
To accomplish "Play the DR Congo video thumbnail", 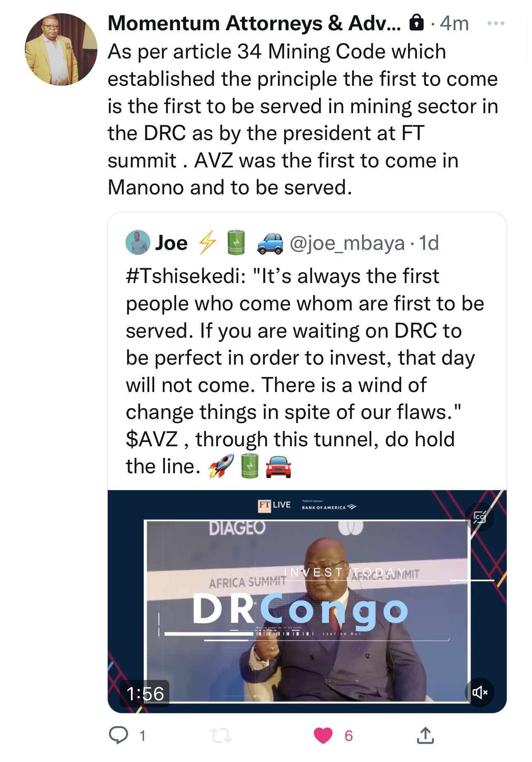I will pyautogui.click(x=307, y=601).
